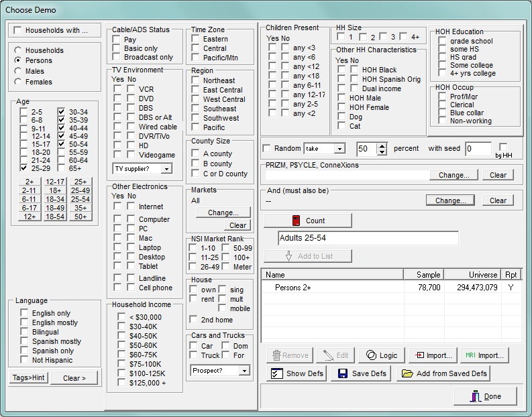
Task: Check the A county checkbox
Action: click(x=195, y=154)
